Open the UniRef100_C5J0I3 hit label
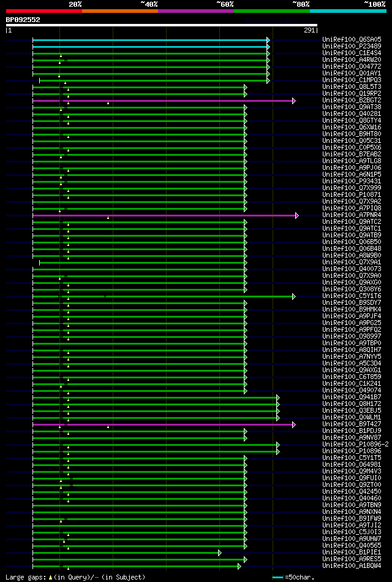392x582 pixels. click(x=352, y=532)
